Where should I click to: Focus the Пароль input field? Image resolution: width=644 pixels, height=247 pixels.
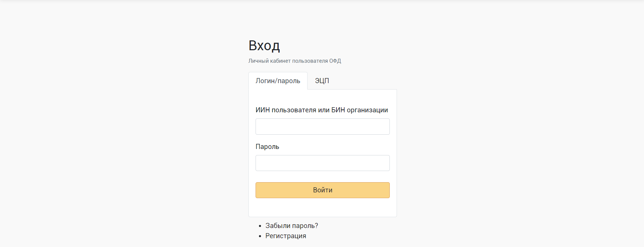(323, 163)
